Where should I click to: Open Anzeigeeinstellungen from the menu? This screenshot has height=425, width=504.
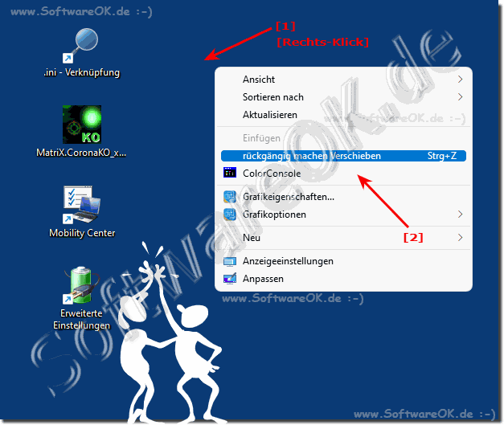[x=343, y=261]
